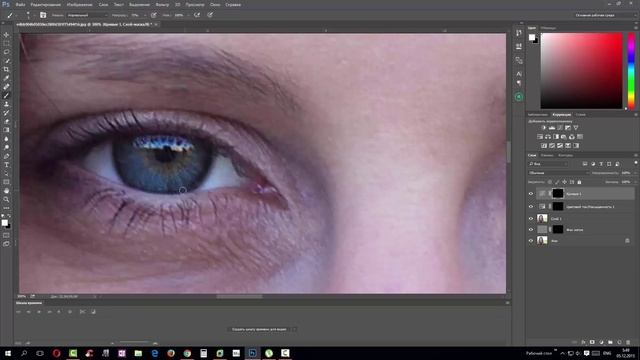This screenshot has width=640, height=360.
Task: Toggle layer filtering switch
Action: point(636,163)
